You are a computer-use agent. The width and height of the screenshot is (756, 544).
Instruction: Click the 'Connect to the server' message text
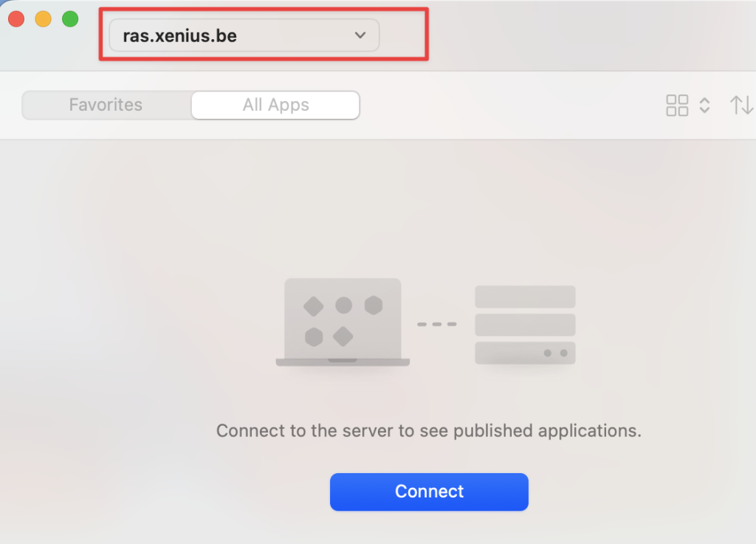tap(428, 430)
